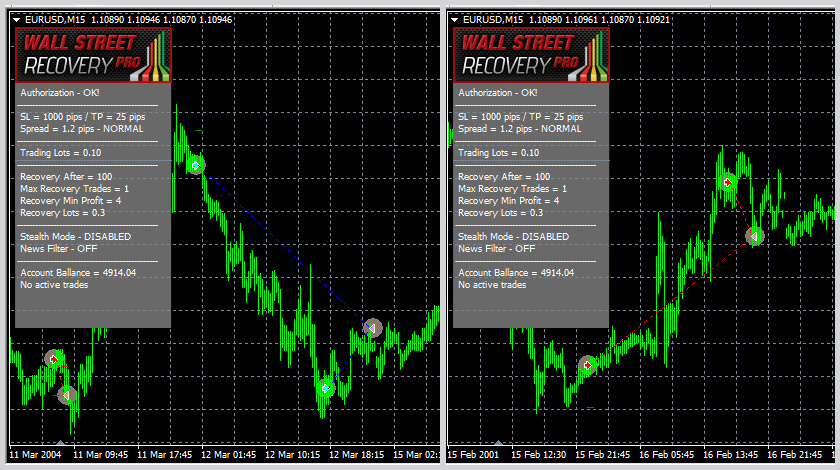Click 'No active trades' in the 2001 chart
Screen dimensions: 840x470
pos(492,285)
